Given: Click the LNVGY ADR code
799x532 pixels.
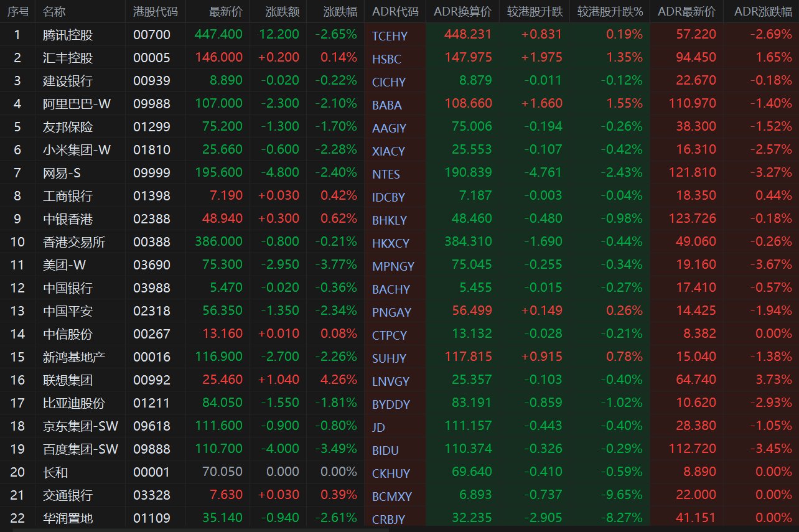Looking at the screenshot, I should (391, 381).
